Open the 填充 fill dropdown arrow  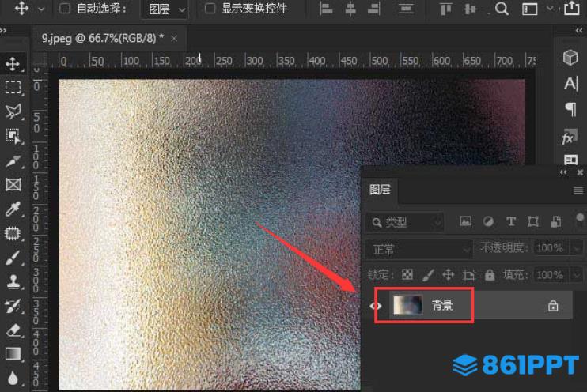577,275
